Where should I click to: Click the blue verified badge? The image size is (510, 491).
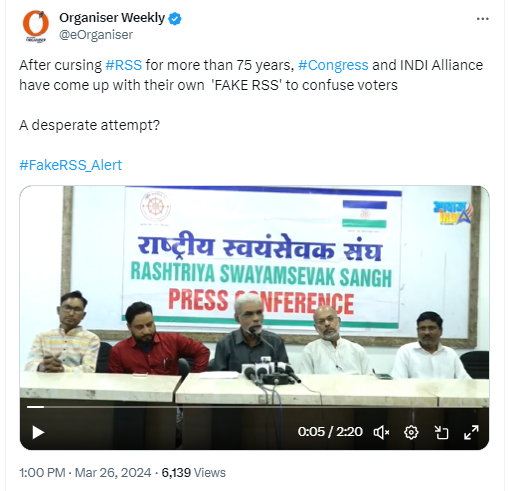pyautogui.click(x=175, y=18)
